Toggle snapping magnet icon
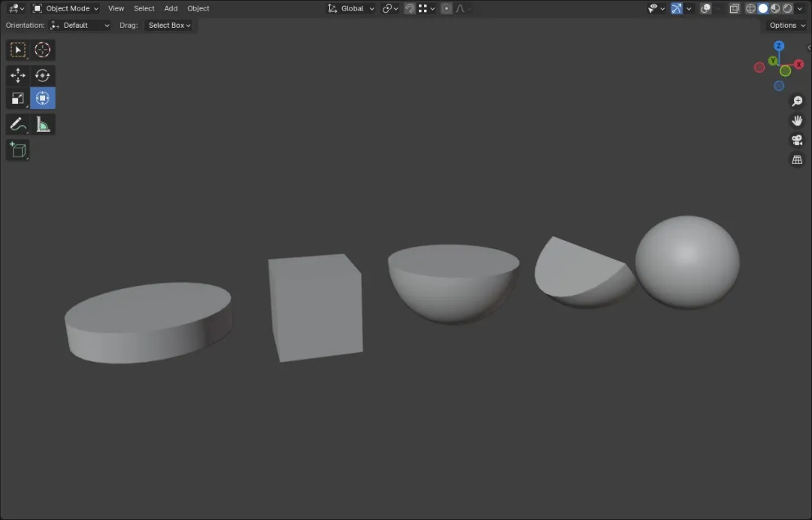 (x=409, y=8)
